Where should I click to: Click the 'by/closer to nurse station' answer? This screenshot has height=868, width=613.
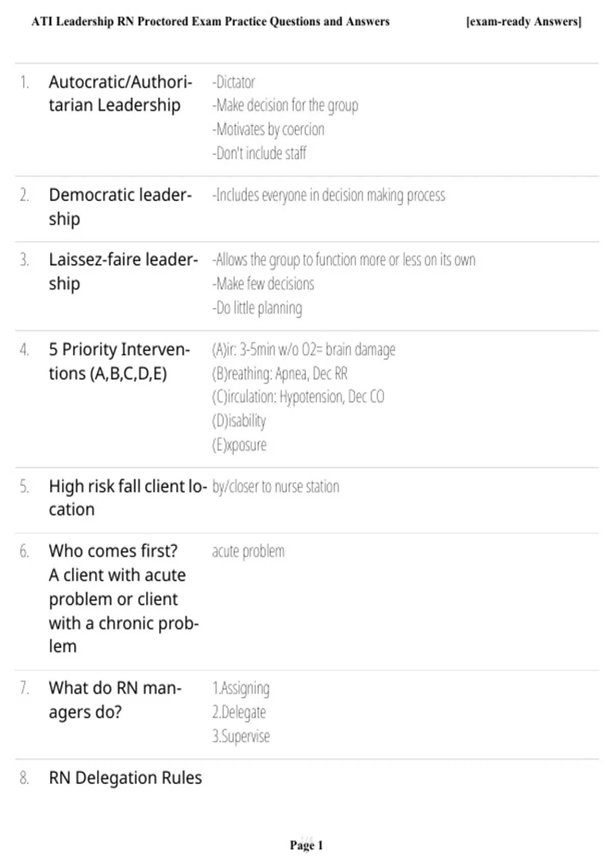276,487
